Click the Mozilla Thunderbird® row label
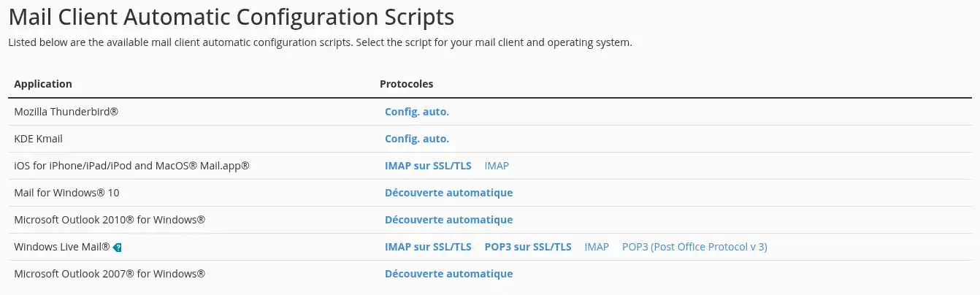Viewport: 980px width, 295px height. (66, 112)
